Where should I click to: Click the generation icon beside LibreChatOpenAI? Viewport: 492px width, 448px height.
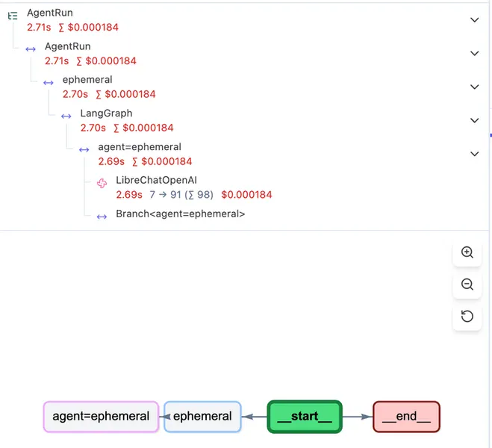pyautogui.click(x=102, y=183)
